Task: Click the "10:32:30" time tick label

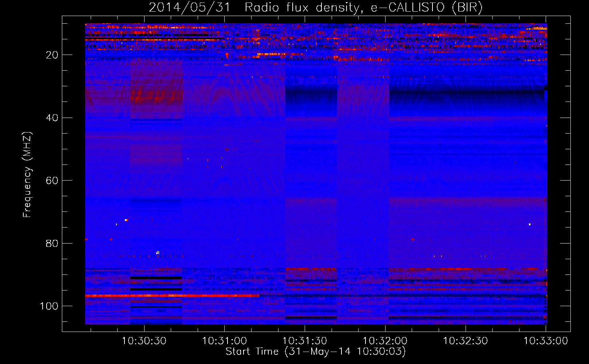Action: 465,341
